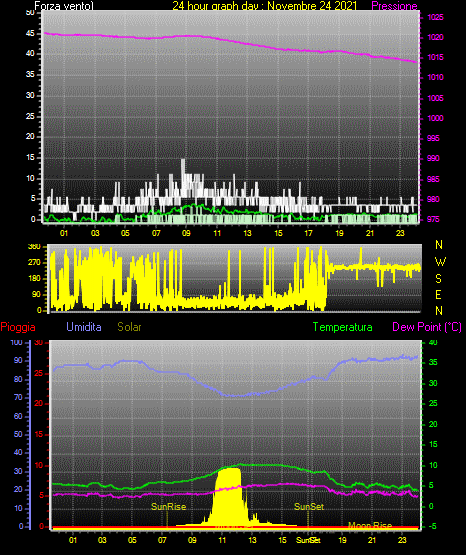The width and height of the screenshot is (466, 555).
Task: Click the Moon Rise marker label
Action: pos(370,525)
